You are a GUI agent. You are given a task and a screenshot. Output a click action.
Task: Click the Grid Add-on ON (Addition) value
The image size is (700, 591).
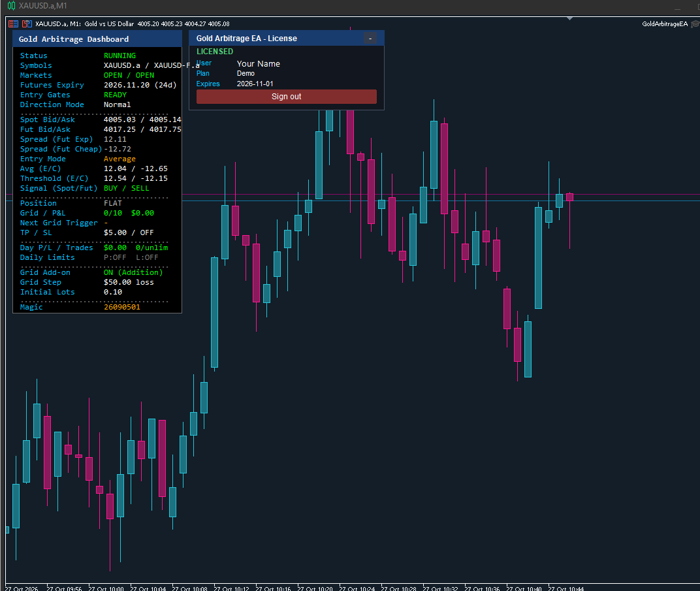pyautogui.click(x=133, y=272)
